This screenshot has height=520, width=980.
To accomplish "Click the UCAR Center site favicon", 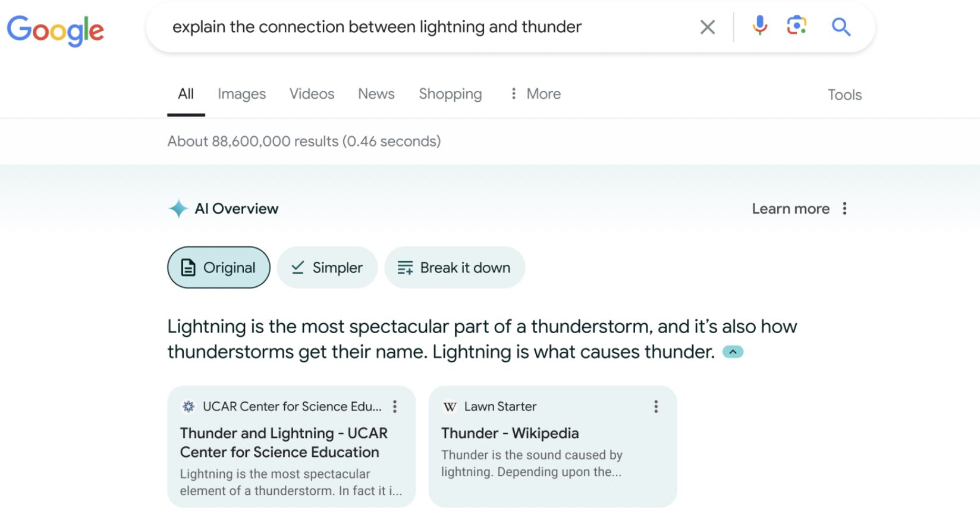I will click(189, 406).
